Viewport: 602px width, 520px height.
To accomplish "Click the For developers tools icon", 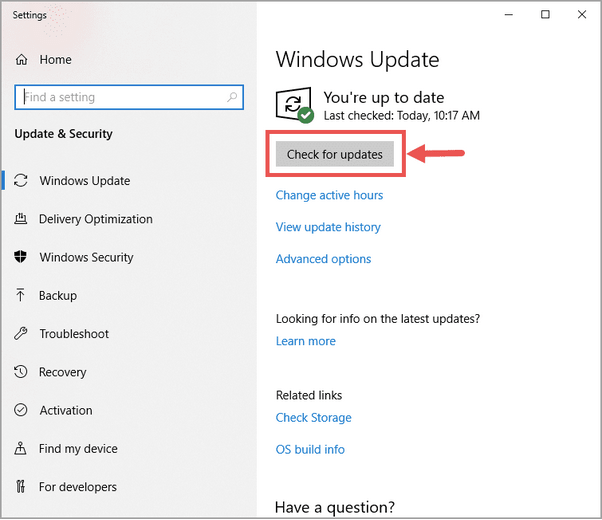I will (21, 487).
